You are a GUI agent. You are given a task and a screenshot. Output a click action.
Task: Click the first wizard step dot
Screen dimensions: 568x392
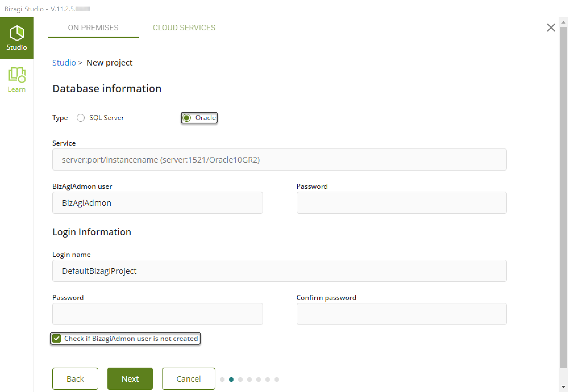coord(222,380)
